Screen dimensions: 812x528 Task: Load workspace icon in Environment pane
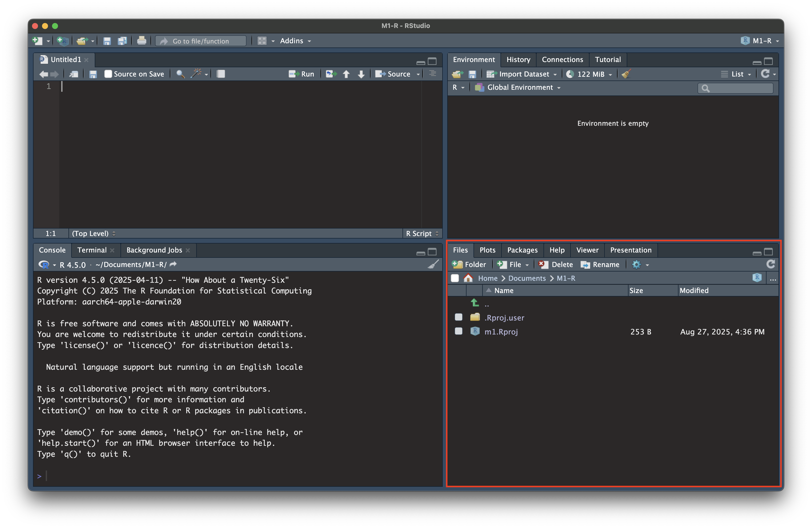457,74
